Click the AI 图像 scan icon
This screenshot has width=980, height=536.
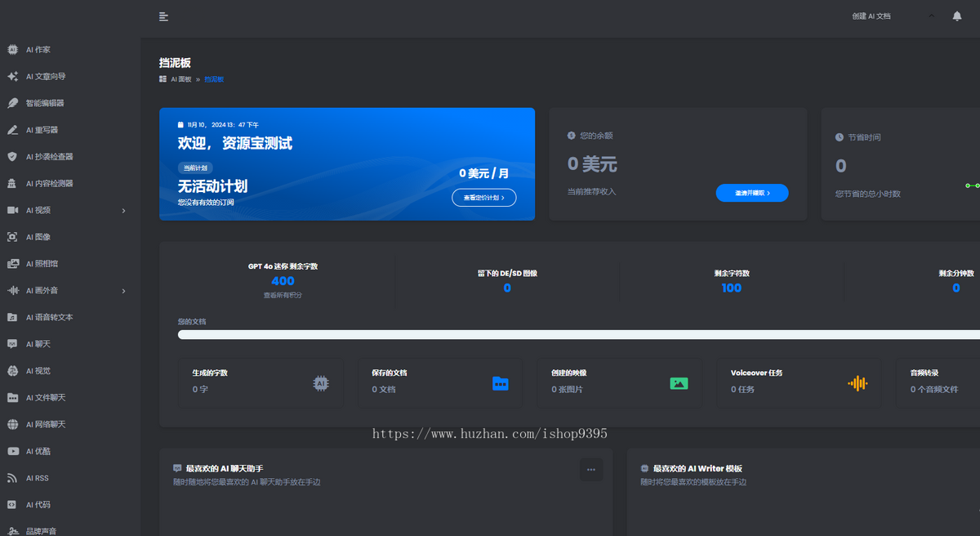tap(12, 237)
